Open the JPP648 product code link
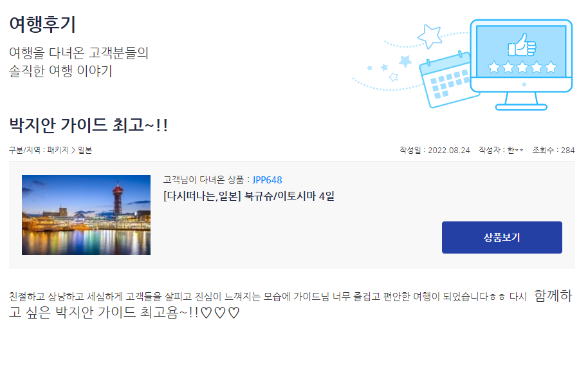This screenshot has height=372, width=588. click(267, 180)
